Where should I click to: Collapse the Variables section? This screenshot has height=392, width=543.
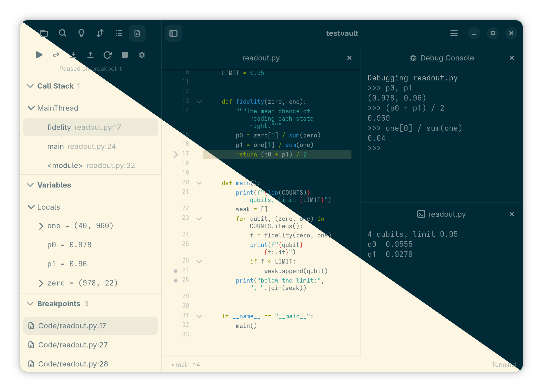coord(30,185)
